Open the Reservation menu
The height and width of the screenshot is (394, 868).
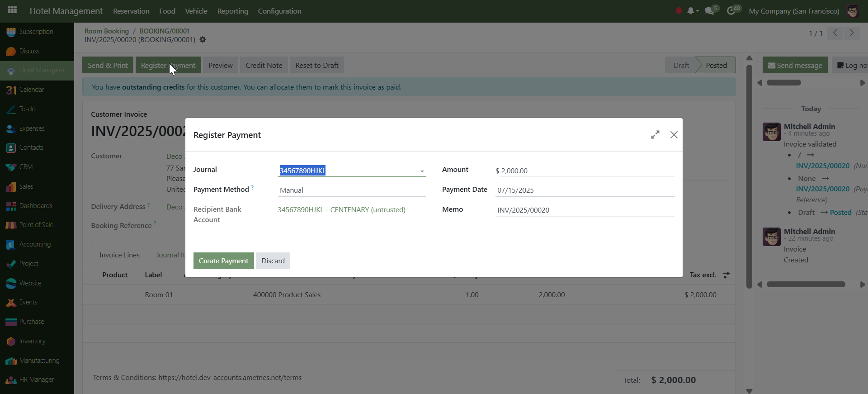coord(131,11)
